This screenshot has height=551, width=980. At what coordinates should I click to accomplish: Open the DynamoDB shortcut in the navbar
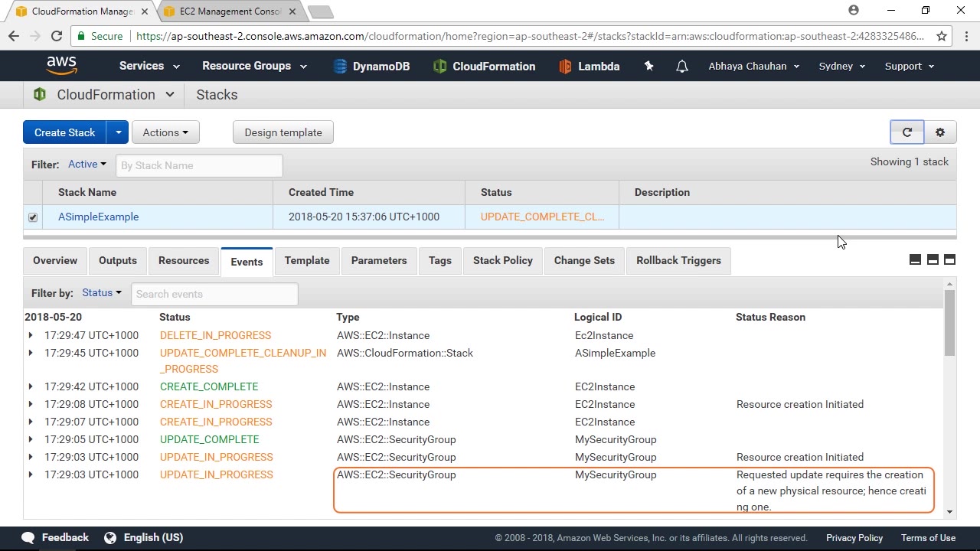click(371, 67)
